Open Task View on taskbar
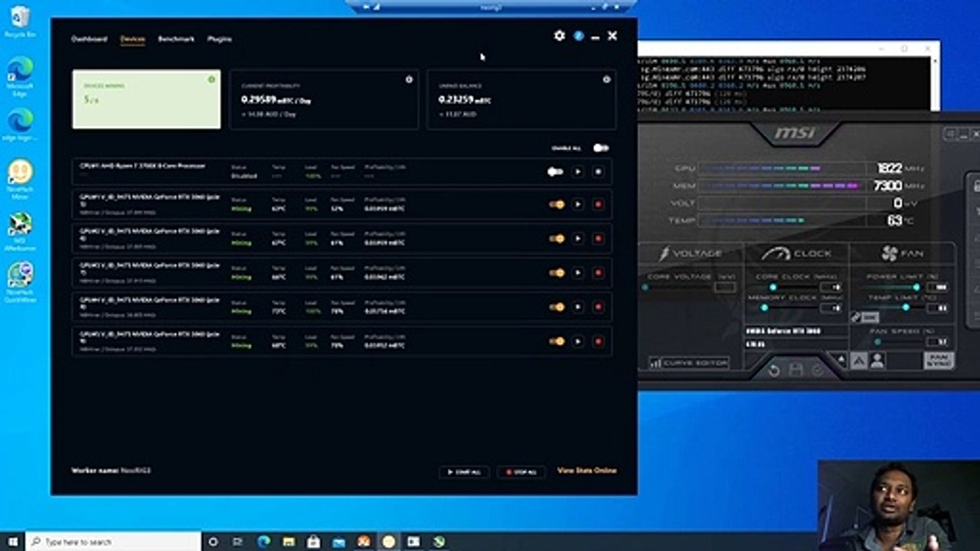980x551 pixels. [x=238, y=542]
